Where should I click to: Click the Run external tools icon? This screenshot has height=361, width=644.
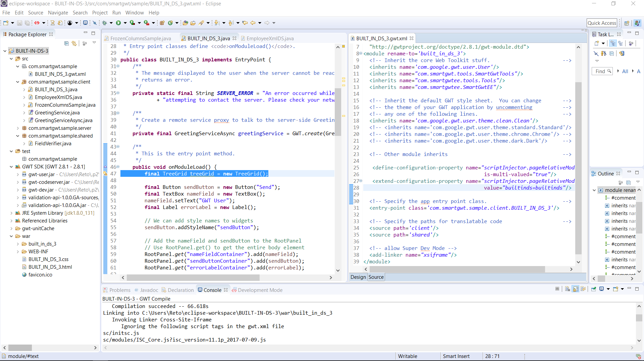point(147,23)
